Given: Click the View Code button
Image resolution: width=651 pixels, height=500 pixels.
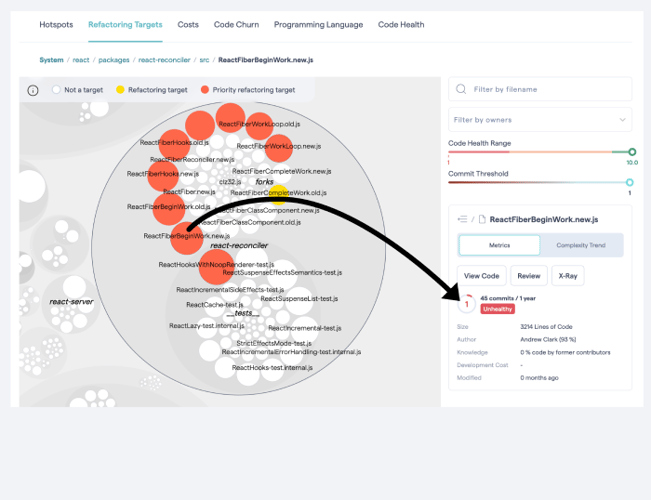Looking at the screenshot, I should pyautogui.click(x=481, y=275).
